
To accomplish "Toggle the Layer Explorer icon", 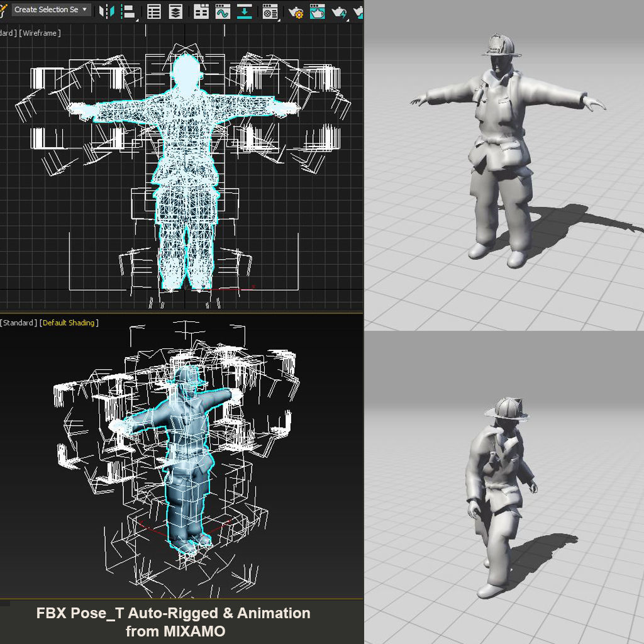I will [x=176, y=11].
